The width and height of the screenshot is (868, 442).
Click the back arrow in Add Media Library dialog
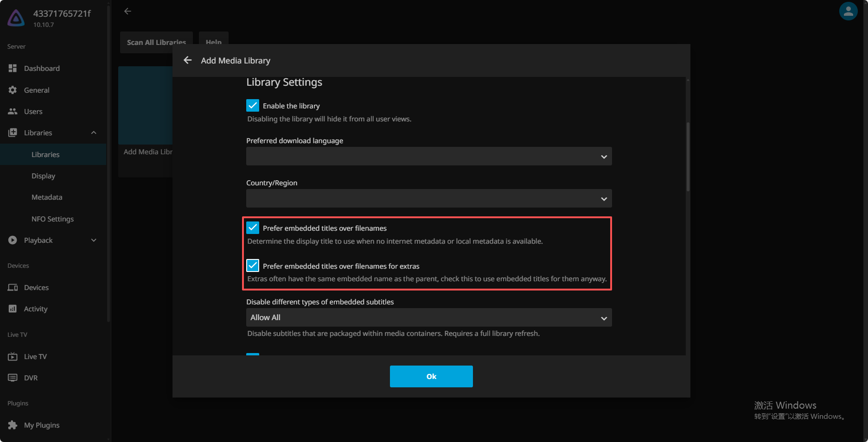tap(187, 60)
